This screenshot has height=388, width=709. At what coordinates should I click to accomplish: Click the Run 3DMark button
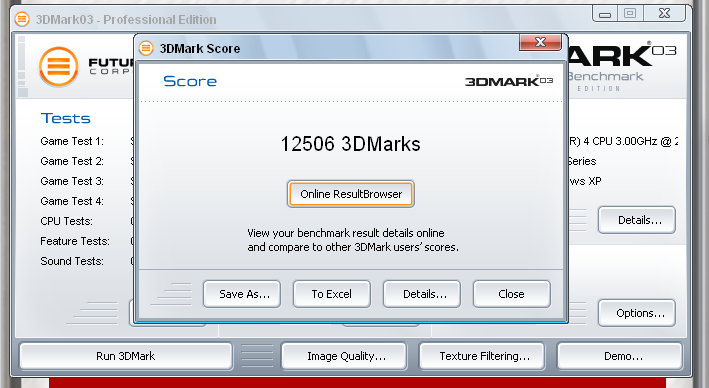[x=126, y=356]
